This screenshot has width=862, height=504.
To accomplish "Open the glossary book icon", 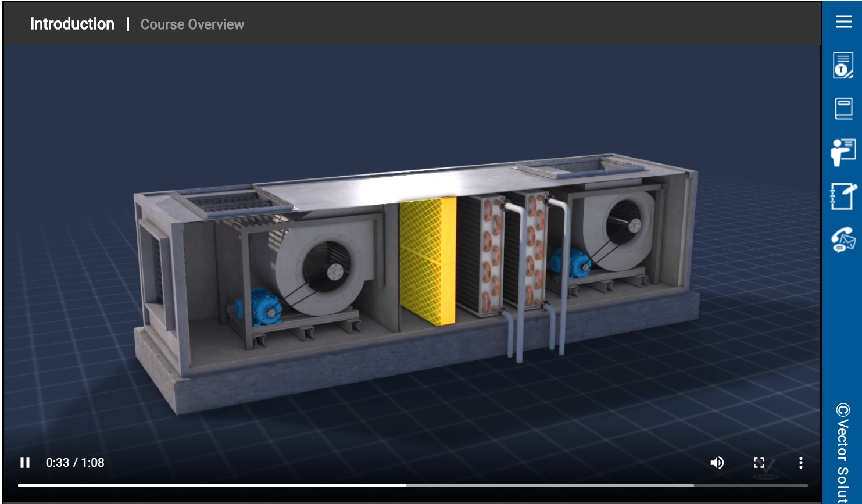I will tap(843, 109).
